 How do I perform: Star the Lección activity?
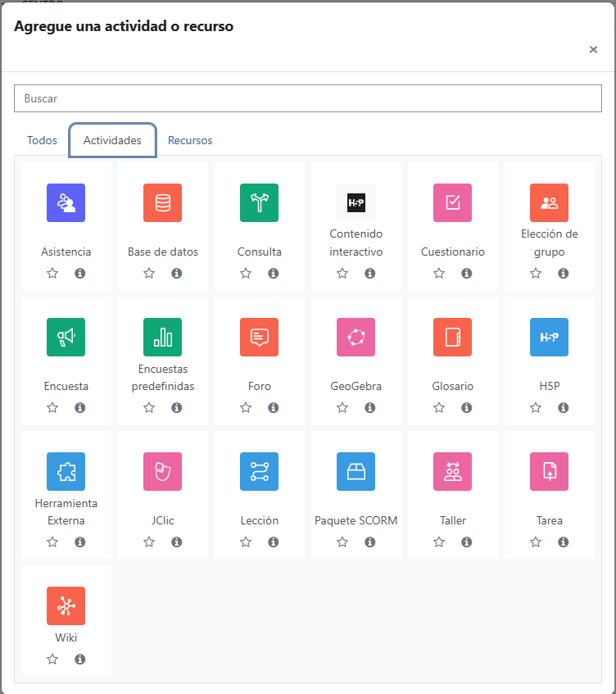[246, 542]
